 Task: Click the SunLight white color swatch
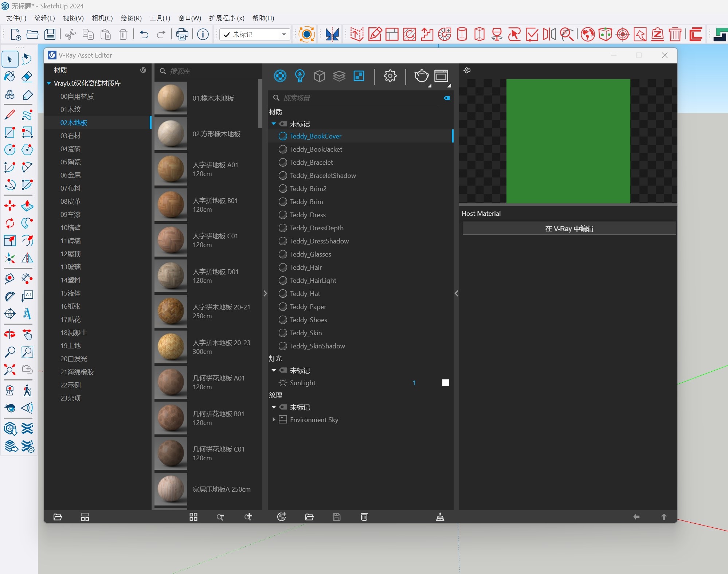(445, 383)
